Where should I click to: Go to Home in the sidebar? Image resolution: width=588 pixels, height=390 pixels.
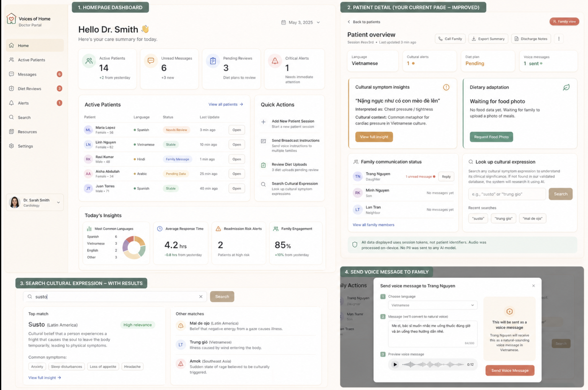click(35, 45)
